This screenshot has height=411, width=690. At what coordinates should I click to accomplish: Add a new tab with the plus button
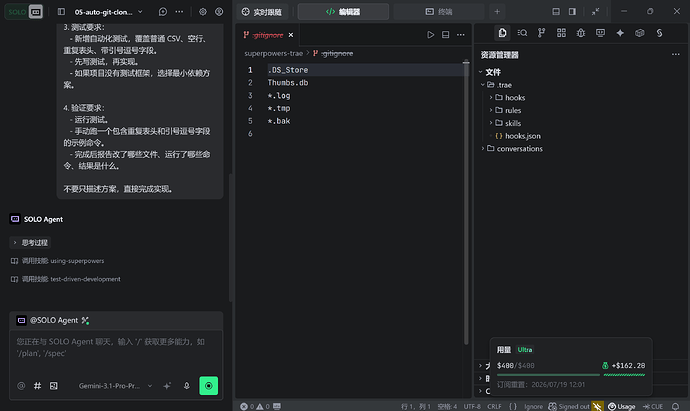coord(497,12)
